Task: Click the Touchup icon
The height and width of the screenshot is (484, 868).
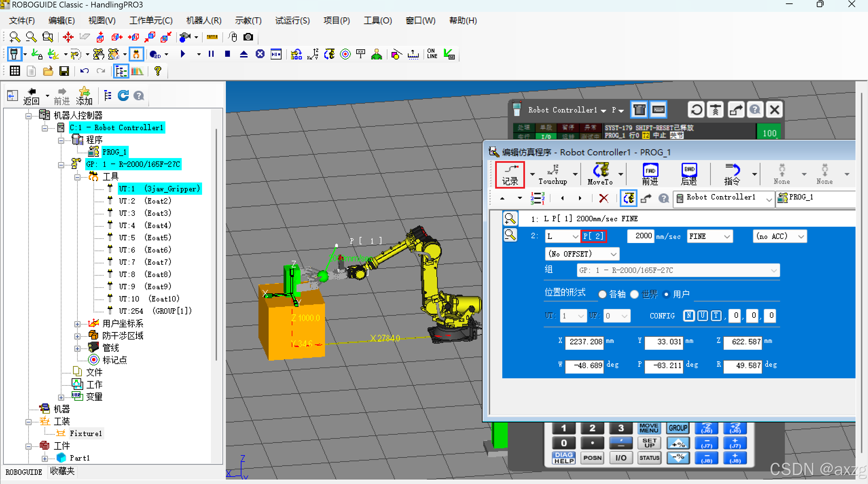Action: pos(553,174)
